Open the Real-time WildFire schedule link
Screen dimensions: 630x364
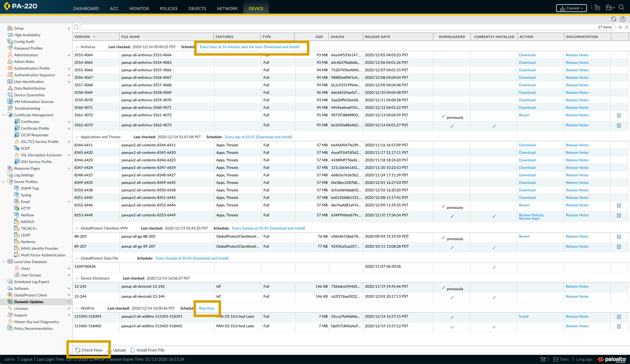(x=206, y=308)
